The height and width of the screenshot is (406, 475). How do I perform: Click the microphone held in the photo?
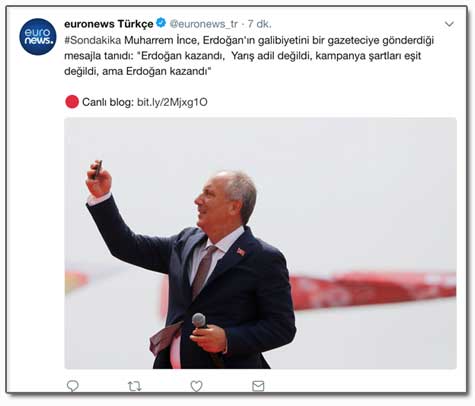pos(199,321)
